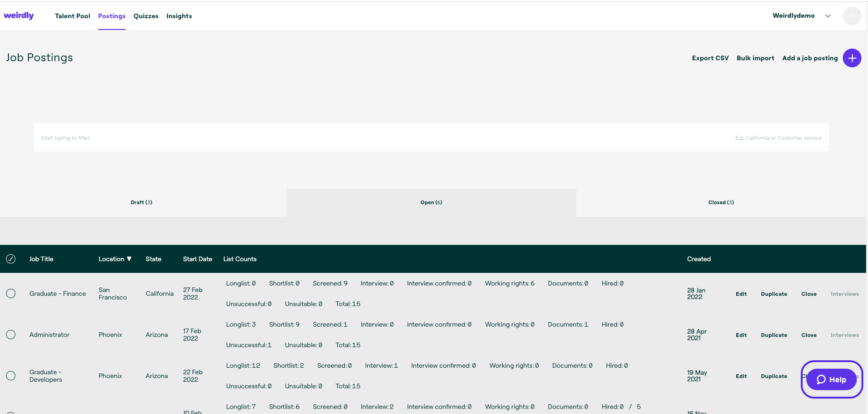Viewport: 868px width, 414px height.
Task: Select the Graduate - Finance row checkbox
Action: [11, 293]
